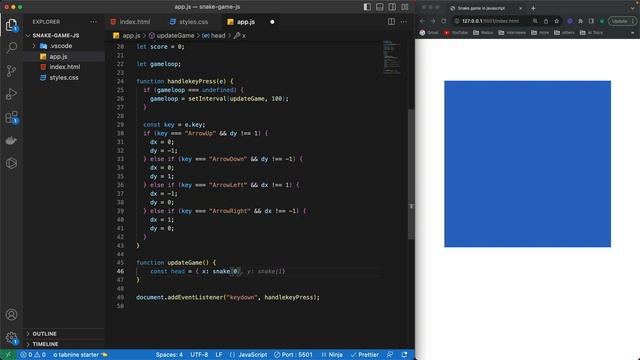640x360 pixels.
Task: Select the app.js editor tab
Action: click(x=246, y=22)
